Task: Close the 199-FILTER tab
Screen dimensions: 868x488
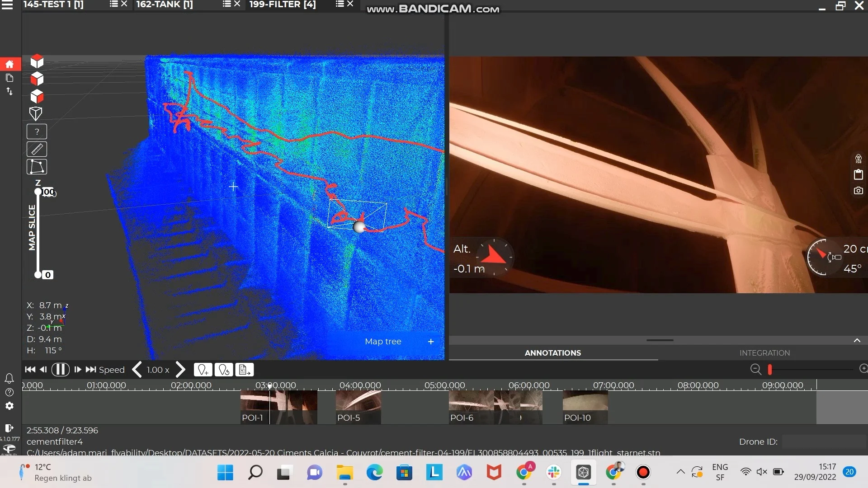Action: pos(350,4)
